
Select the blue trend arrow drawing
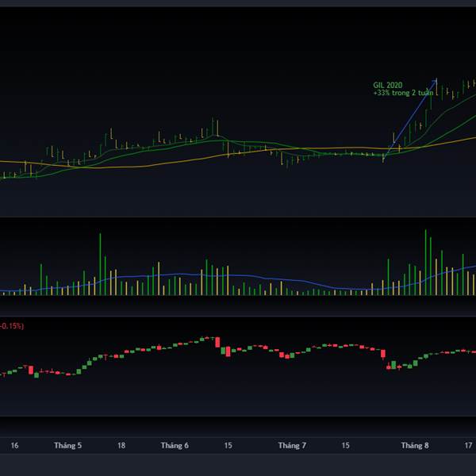point(415,112)
